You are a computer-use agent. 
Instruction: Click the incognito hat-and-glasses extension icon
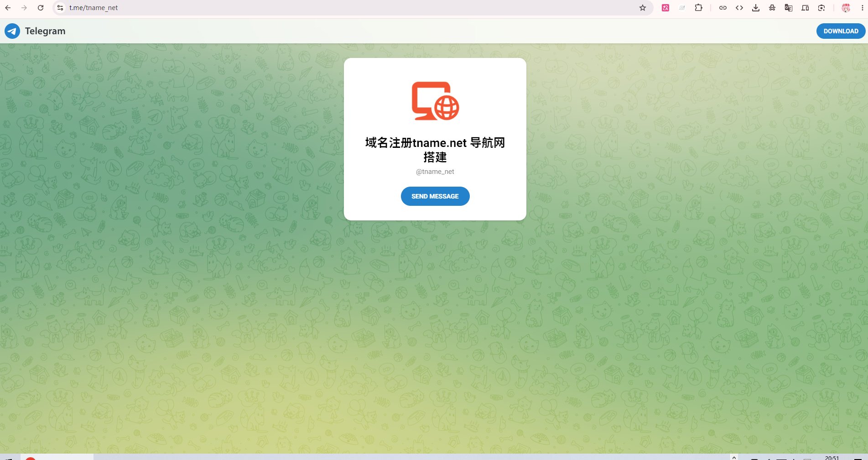pos(772,8)
